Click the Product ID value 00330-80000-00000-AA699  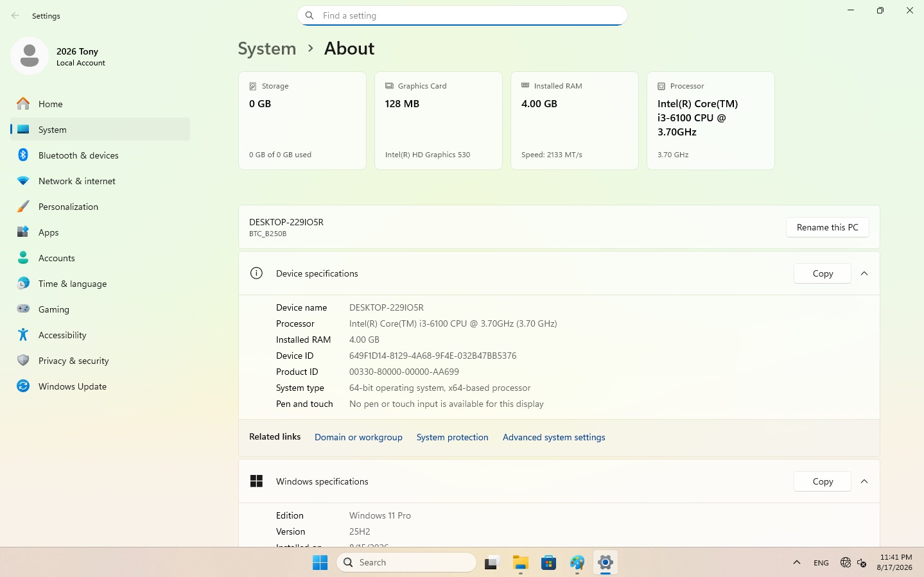click(404, 372)
